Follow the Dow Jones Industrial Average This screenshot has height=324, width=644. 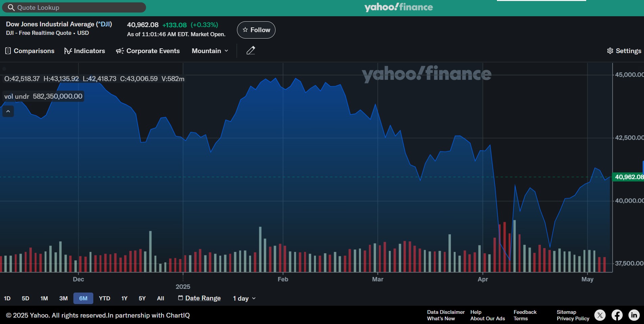click(256, 30)
